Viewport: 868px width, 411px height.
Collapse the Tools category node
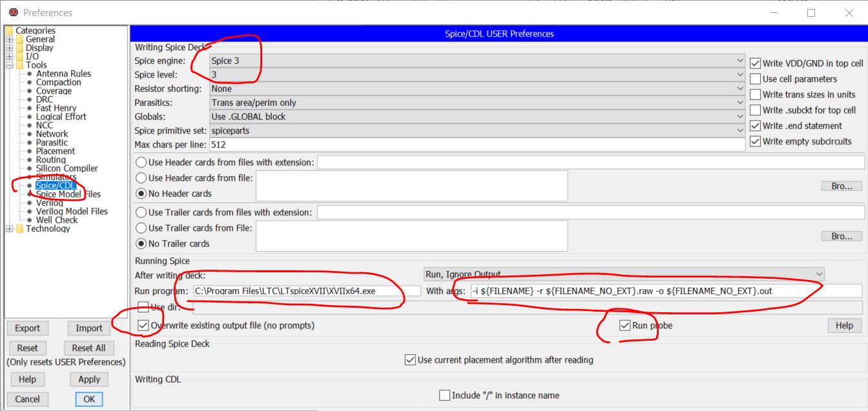click(x=9, y=65)
